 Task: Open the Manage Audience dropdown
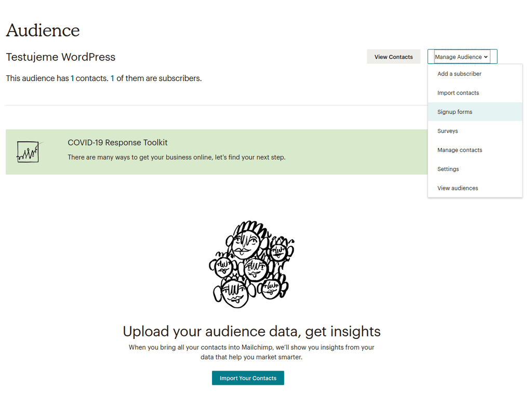tap(462, 57)
